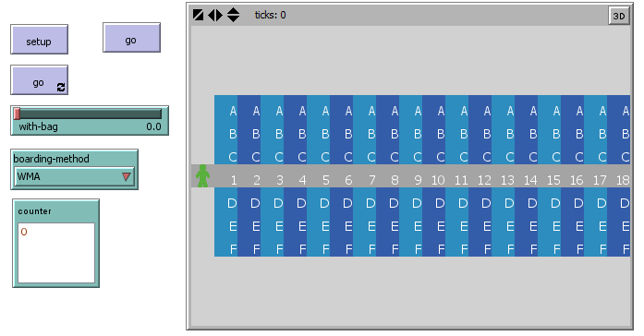
Task: Click seat F in row 6
Action: (x=348, y=249)
